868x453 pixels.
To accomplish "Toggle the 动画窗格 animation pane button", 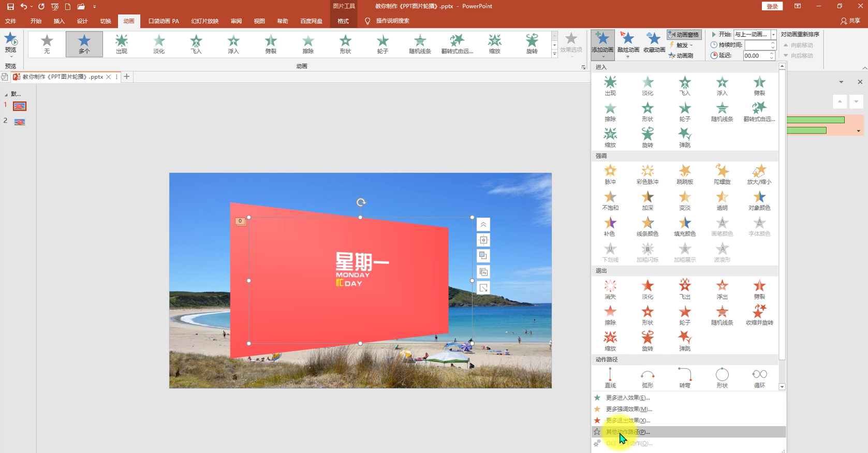I will pyautogui.click(x=684, y=35).
